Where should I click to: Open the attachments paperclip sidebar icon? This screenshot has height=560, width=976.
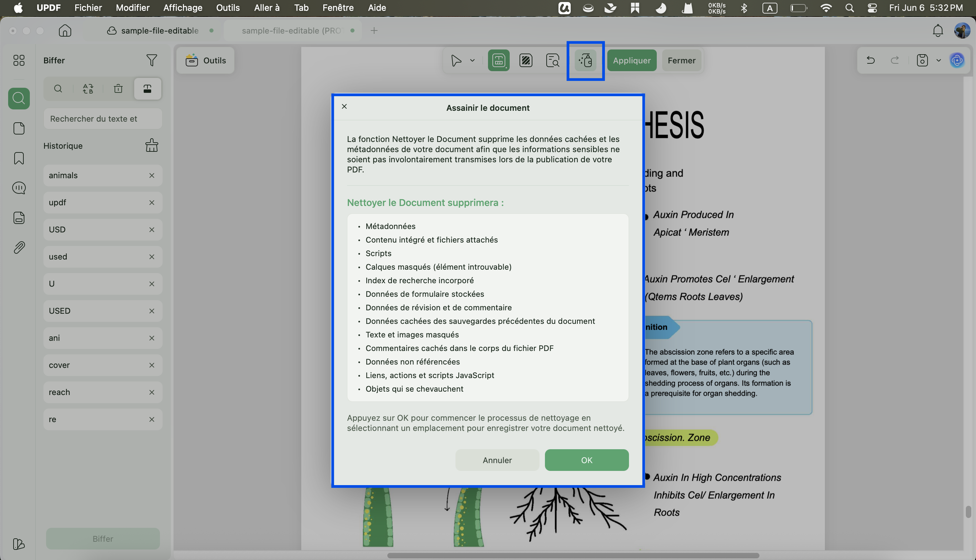click(x=19, y=247)
